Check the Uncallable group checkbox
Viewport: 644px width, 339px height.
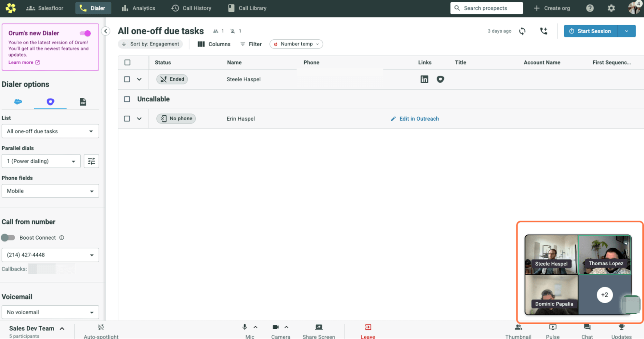click(127, 99)
